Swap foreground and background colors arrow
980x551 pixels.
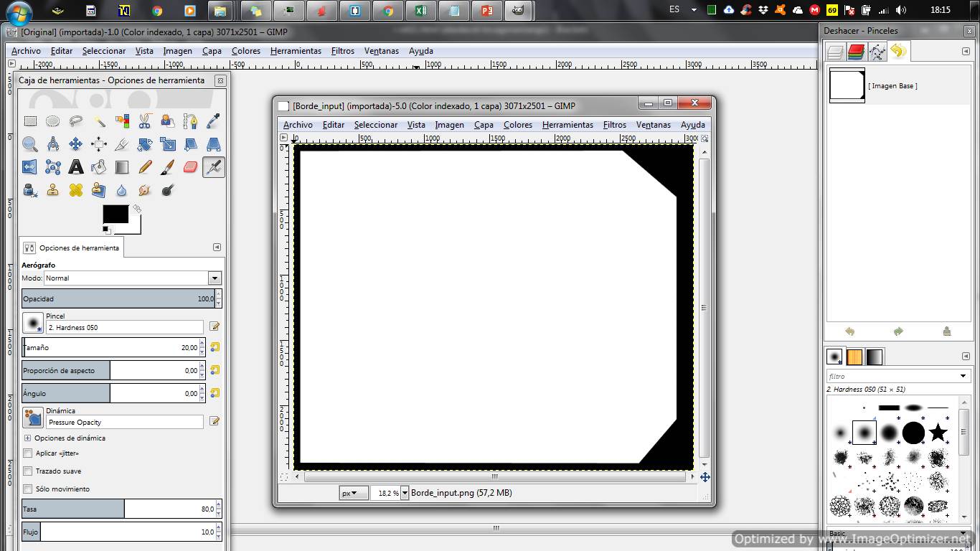pos(136,209)
